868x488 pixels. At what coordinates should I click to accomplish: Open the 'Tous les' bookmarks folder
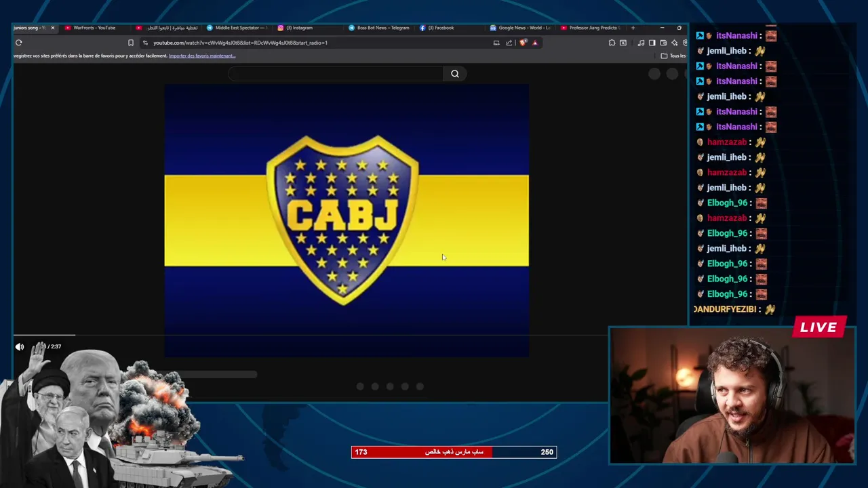[x=673, y=56]
